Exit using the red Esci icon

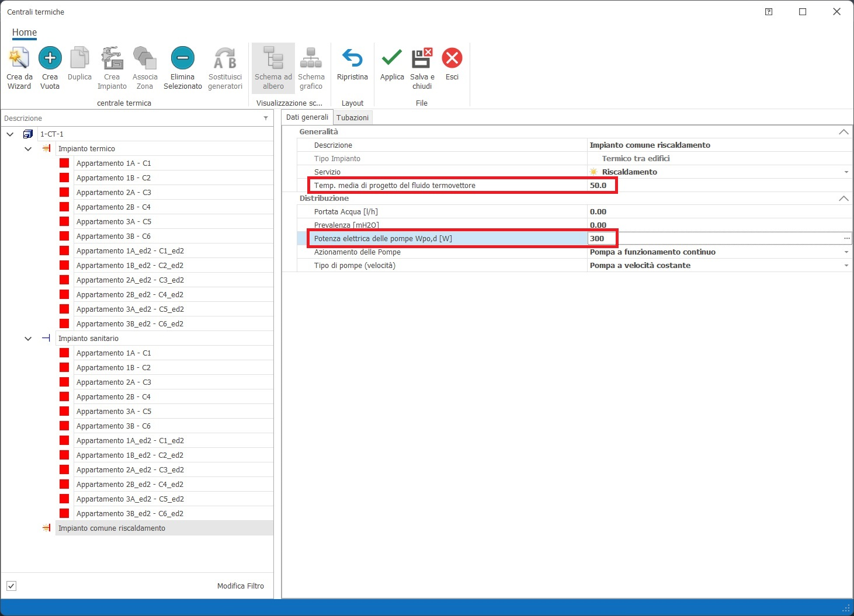pos(452,59)
